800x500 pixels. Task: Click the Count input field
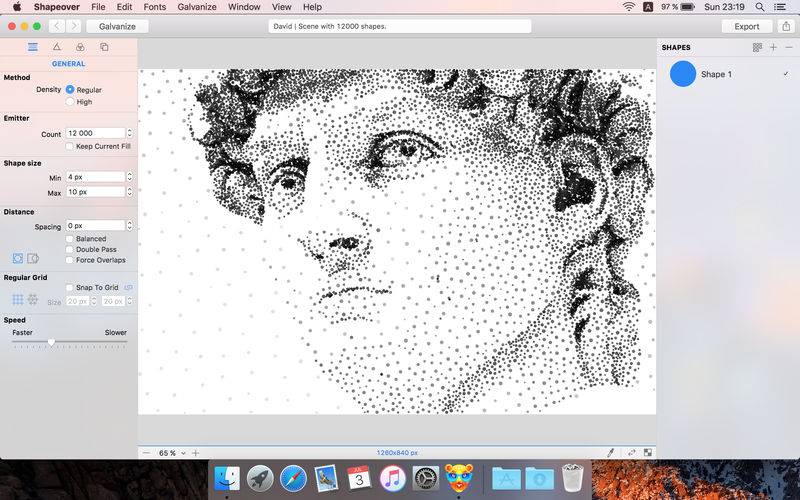tap(95, 133)
